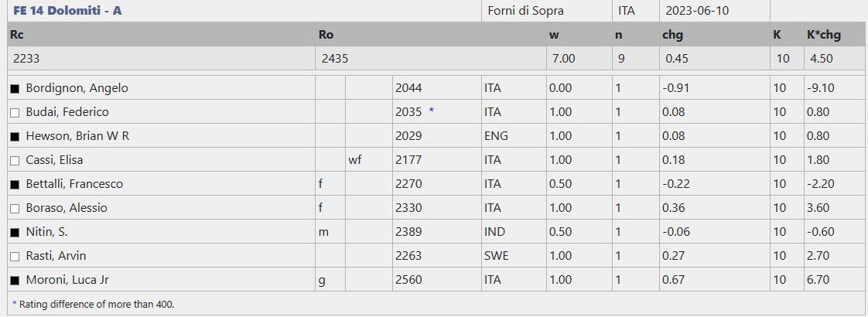The width and height of the screenshot is (868, 317).
Task: Click the black piece square beside Nitin, S.
Action: 15,233
